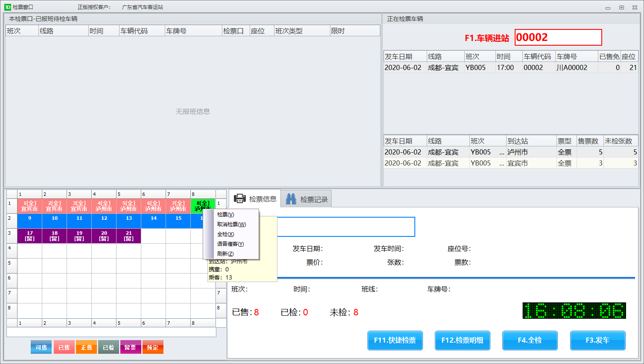Click the F4.全检 button
The height and width of the screenshot is (364, 644).
tap(530, 340)
